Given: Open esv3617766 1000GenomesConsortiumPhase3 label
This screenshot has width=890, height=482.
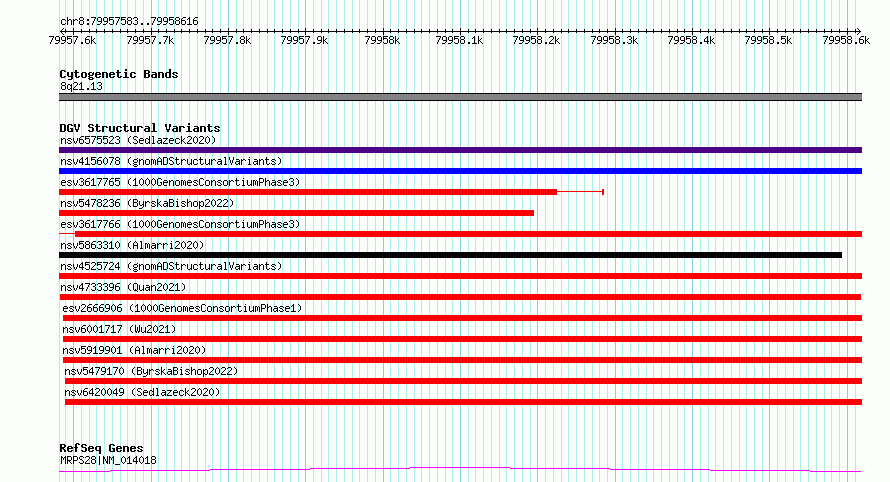Looking at the screenshot, I should (x=180, y=224).
